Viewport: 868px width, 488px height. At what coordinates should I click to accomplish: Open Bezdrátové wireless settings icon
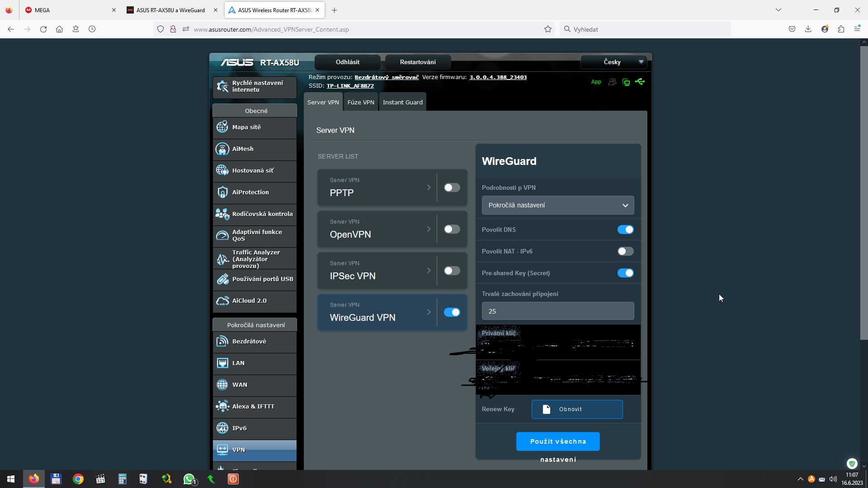[x=222, y=341]
